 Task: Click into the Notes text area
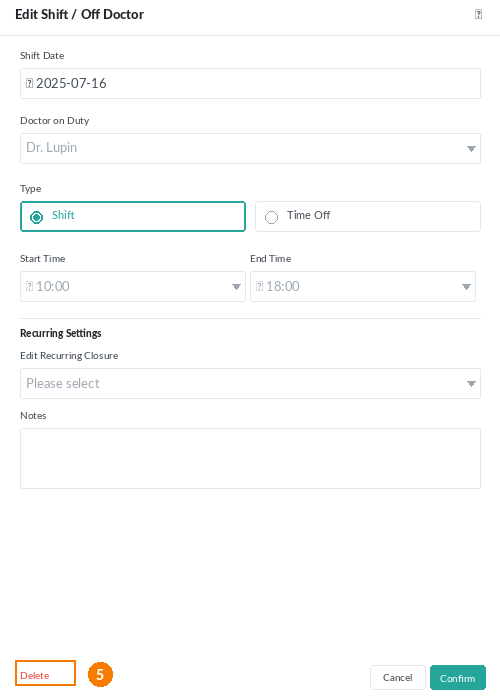pos(250,458)
